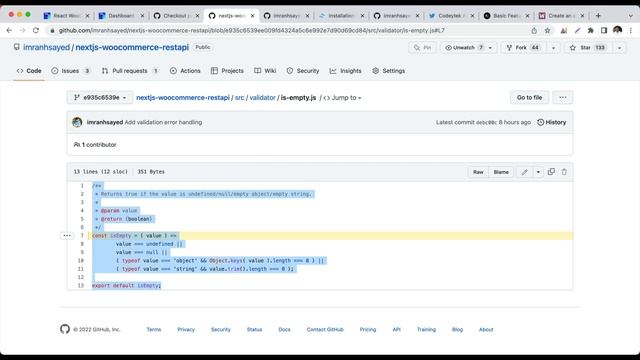The image size is (640, 360).
Task: Click the address bar URL field
Action: click(286, 30)
